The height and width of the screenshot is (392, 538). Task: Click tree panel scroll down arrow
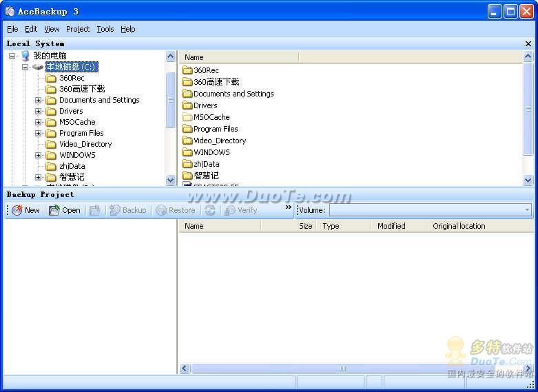[170, 180]
